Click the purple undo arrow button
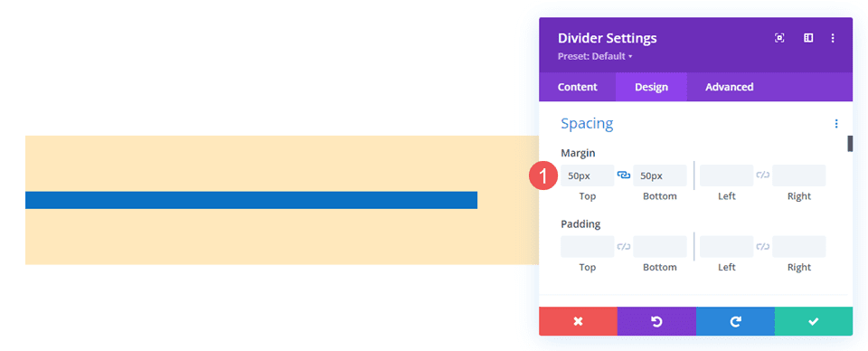 pos(656,321)
